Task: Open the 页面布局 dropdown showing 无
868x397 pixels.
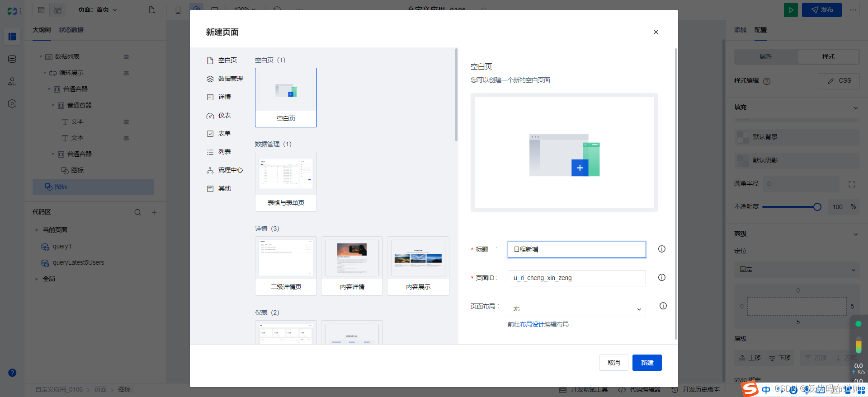Action: pos(576,308)
